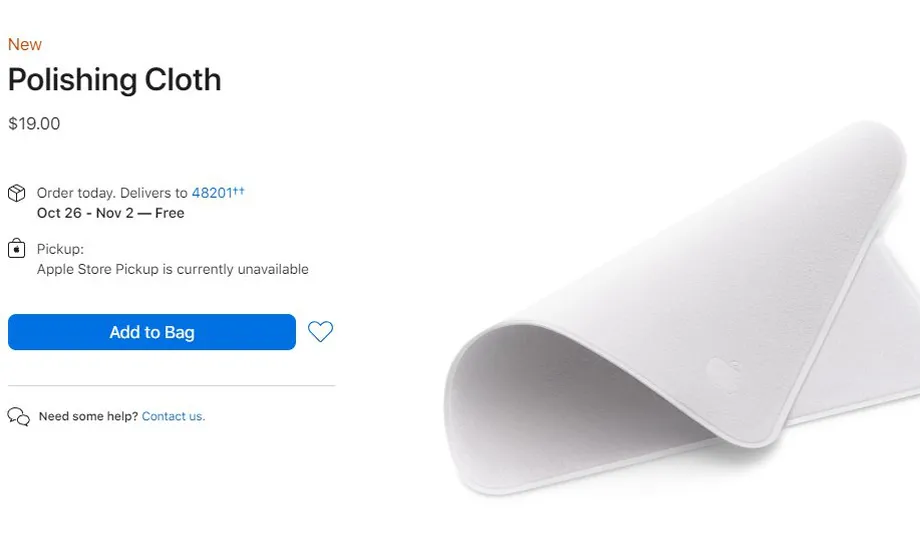Click the orange New label
Viewport: 920px width, 545px height.
click(25, 45)
